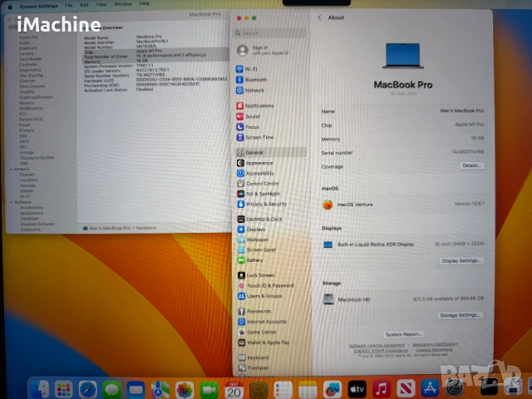Open Accessibility in System Settings sidebar
This screenshot has width=532, height=399.
coord(255,174)
